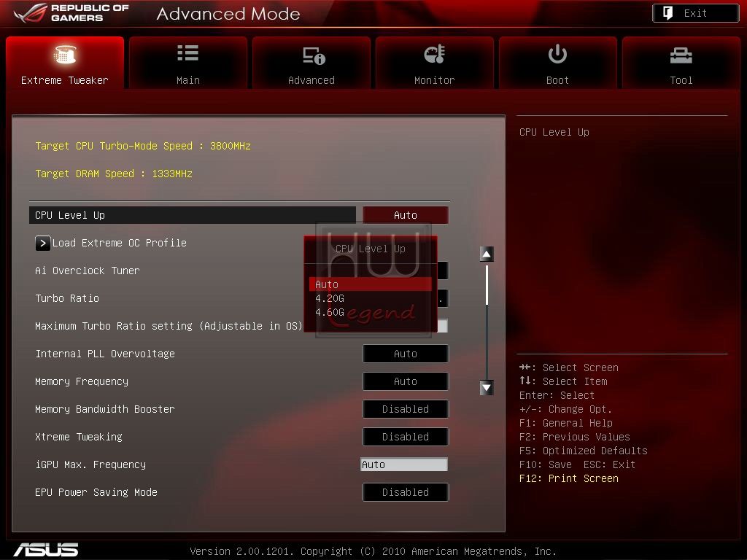The height and width of the screenshot is (560, 747).
Task: Click the BIOS version copyright text
Action: pyautogui.click(x=373, y=551)
